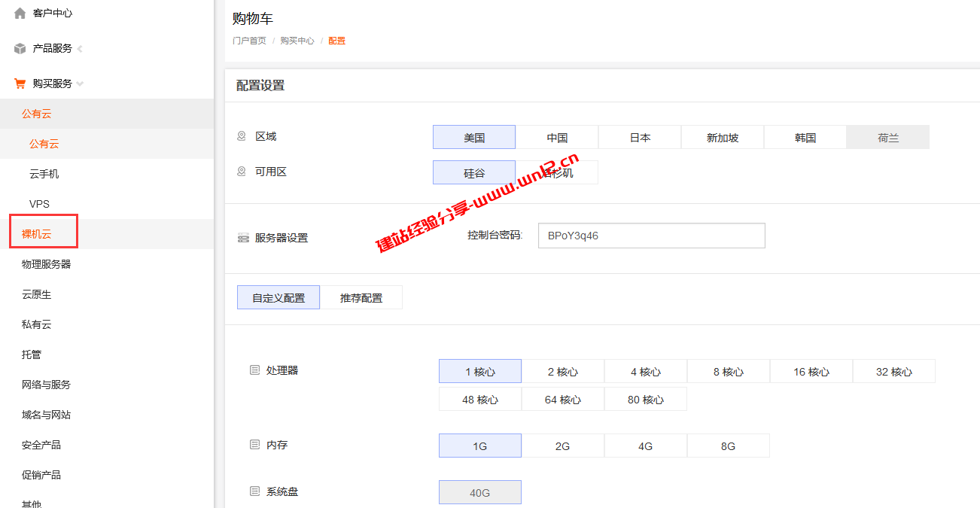
Task: Click the server icon beside 服务器设置
Action: point(242,237)
